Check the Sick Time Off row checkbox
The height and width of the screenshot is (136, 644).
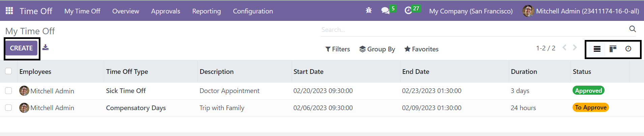point(8,91)
